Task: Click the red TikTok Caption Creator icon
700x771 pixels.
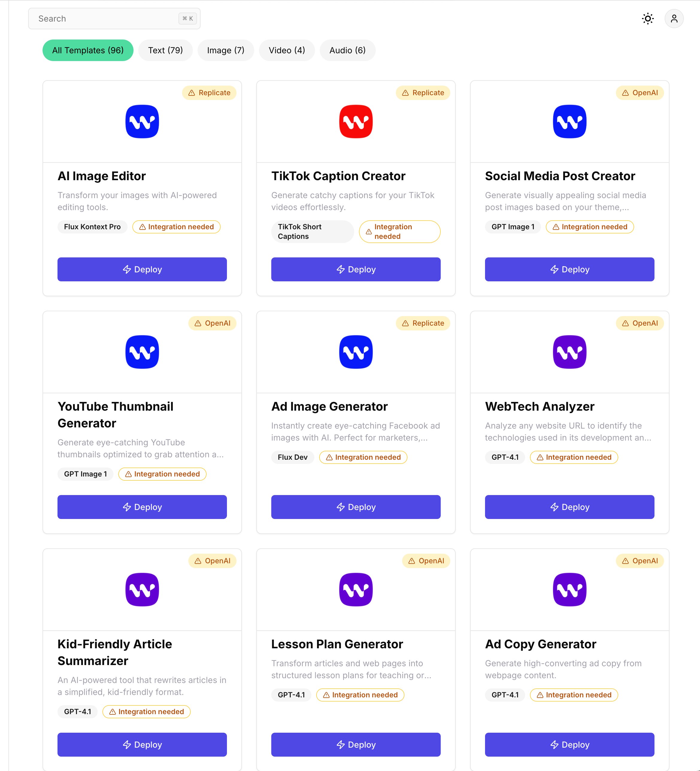Action: click(356, 122)
